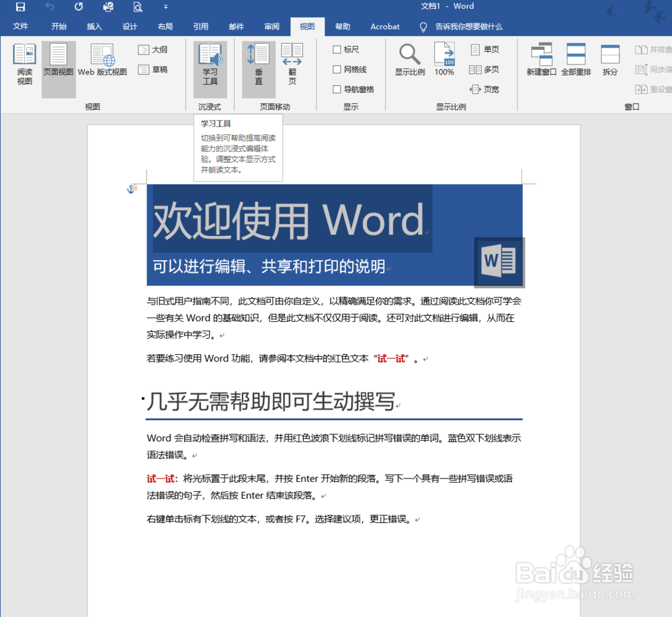Open the Acrobat ribbon tab
This screenshot has width=672, height=617.
pos(385,27)
